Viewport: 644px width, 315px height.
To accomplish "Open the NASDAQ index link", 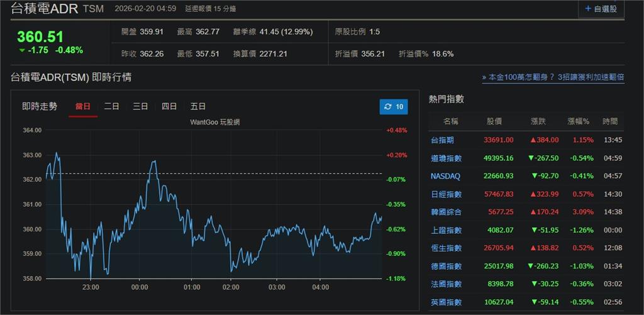I will 445,176.
